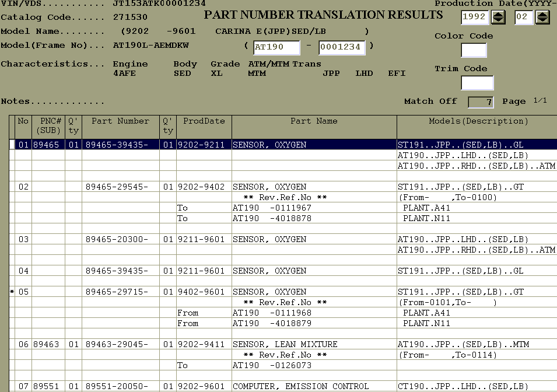This screenshot has width=557, height=392.
Task: Click the Part Number column header
Action: point(120,127)
